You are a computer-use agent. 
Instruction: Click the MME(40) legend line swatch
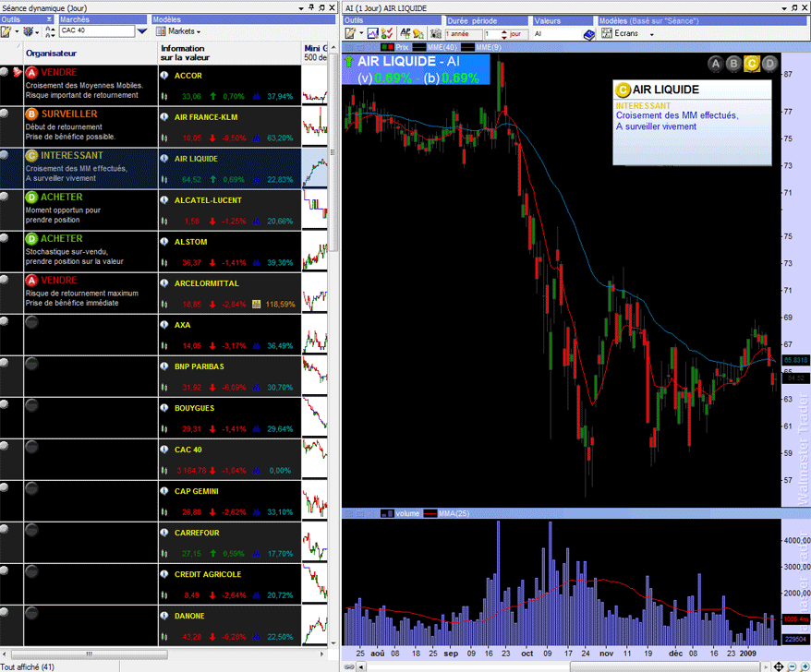419,47
